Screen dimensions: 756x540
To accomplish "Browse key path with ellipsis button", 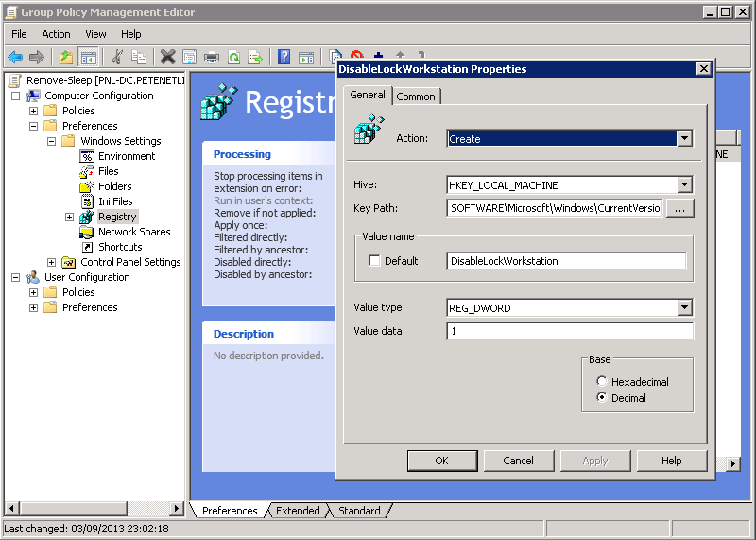I will coord(679,208).
